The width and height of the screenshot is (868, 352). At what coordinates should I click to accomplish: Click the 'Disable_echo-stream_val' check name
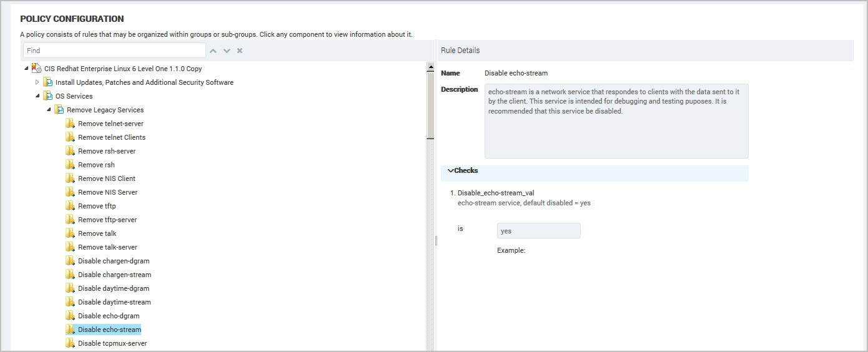pos(496,193)
